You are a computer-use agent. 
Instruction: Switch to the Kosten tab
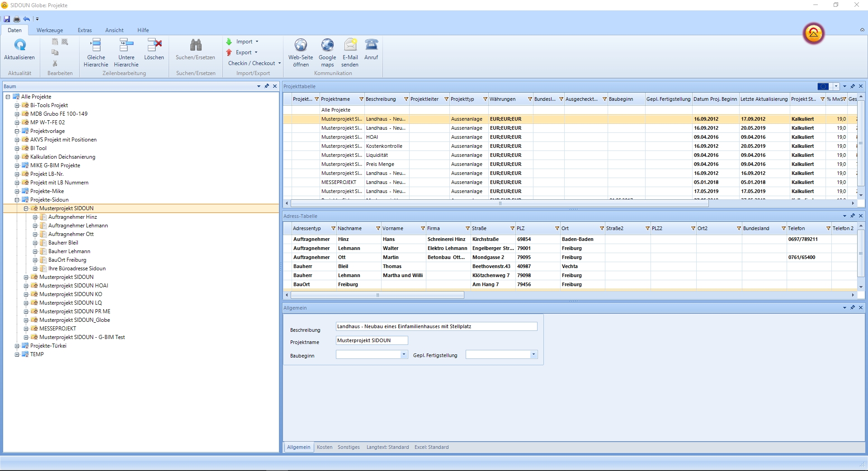pyautogui.click(x=324, y=447)
